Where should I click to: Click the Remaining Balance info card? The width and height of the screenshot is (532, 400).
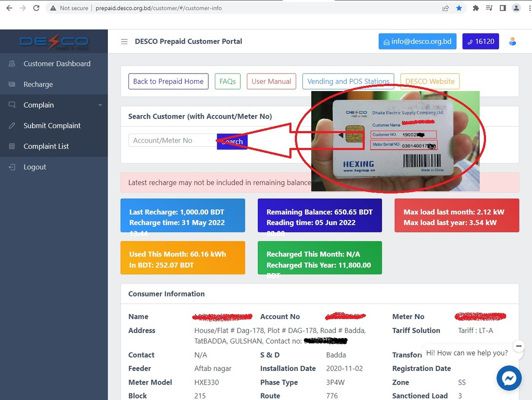pyautogui.click(x=320, y=215)
